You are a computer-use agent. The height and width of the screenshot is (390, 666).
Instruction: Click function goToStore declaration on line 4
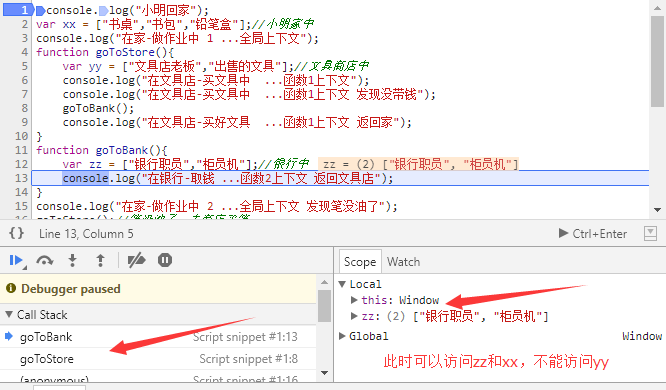click(105, 52)
